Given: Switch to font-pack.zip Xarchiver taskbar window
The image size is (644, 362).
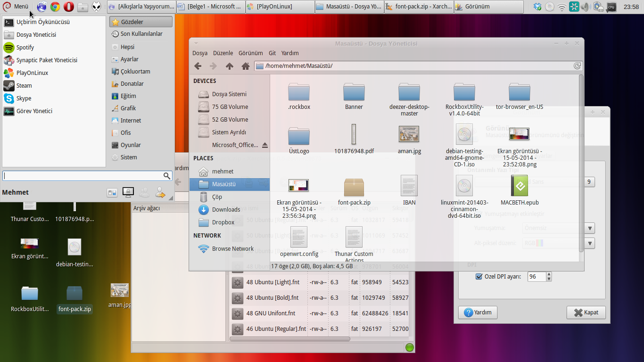Looking at the screenshot, I should [419, 7].
